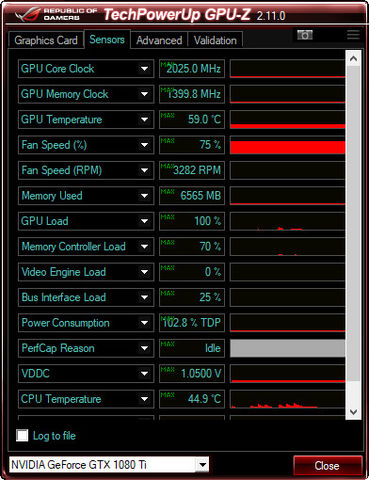
Task: Click the 102.8 % TDP value
Action: pyautogui.click(x=192, y=323)
